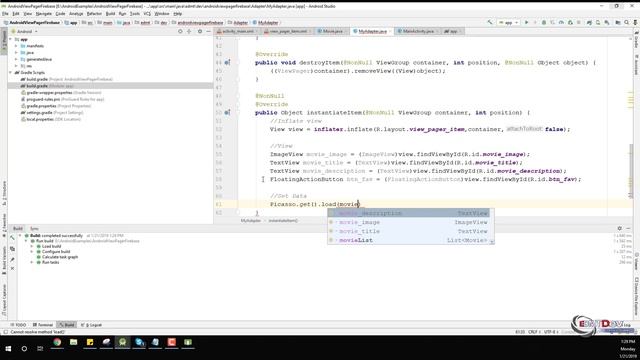Expand the Run tasks node

tap(32, 262)
